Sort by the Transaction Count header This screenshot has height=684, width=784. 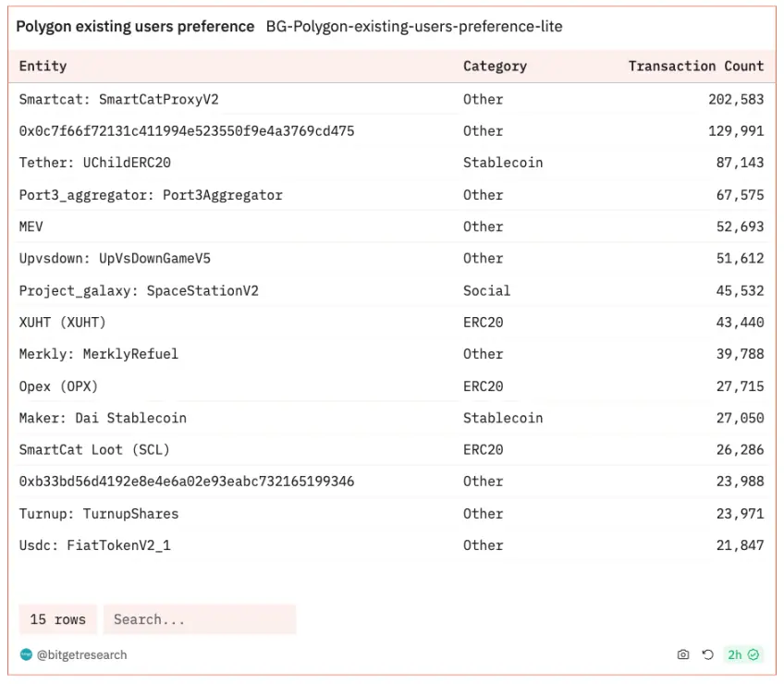[x=695, y=67]
